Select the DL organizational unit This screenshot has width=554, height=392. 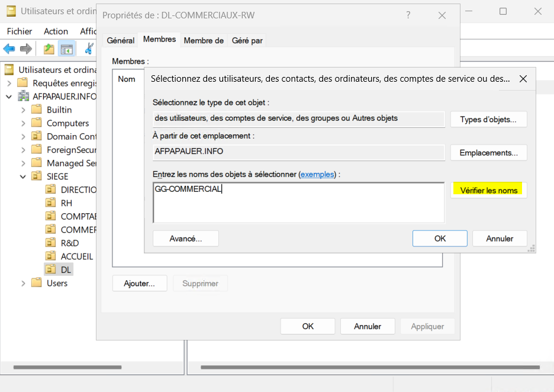pos(66,269)
